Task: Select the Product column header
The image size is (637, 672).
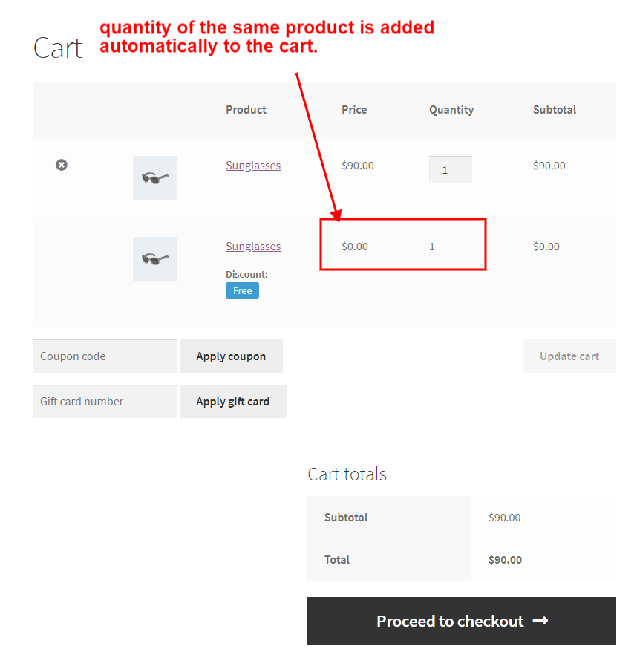Action: (x=246, y=110)
